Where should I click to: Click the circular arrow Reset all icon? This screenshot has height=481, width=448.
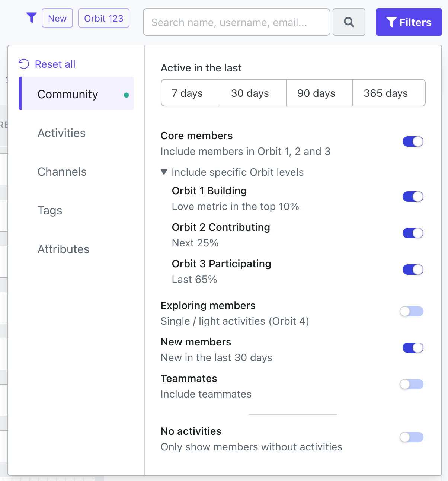click(24, 64)
